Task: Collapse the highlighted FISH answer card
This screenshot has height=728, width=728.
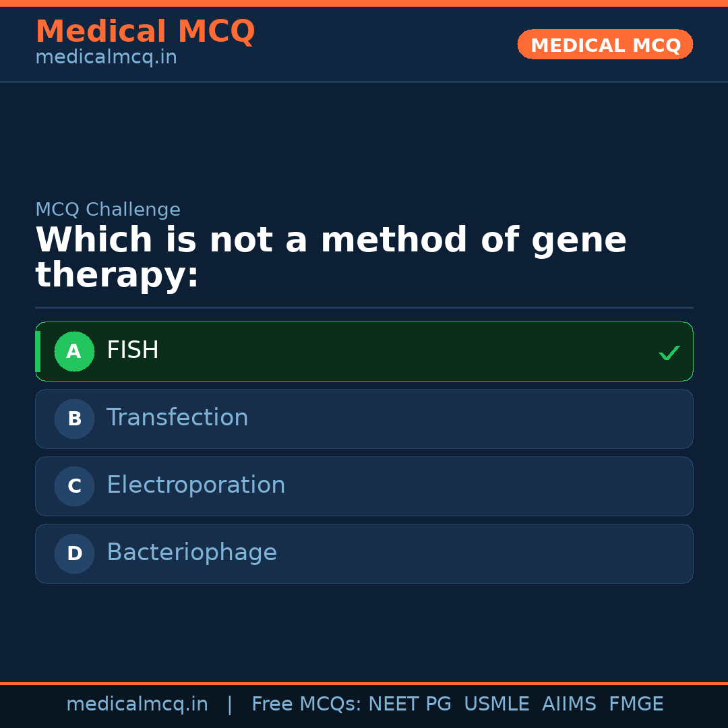Action: point(364,351)
